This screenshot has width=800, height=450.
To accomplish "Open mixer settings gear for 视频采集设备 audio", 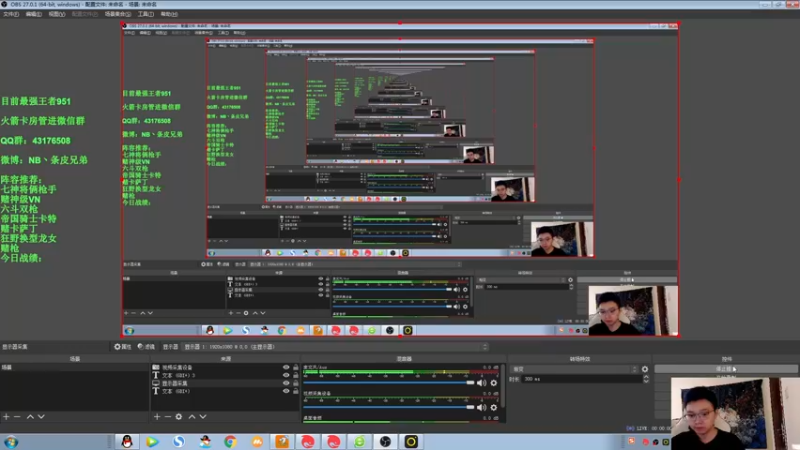I will tap(493, 407).
